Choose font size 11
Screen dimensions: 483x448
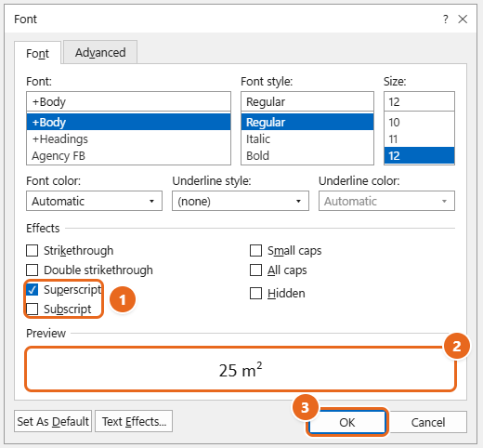[419, 138]
